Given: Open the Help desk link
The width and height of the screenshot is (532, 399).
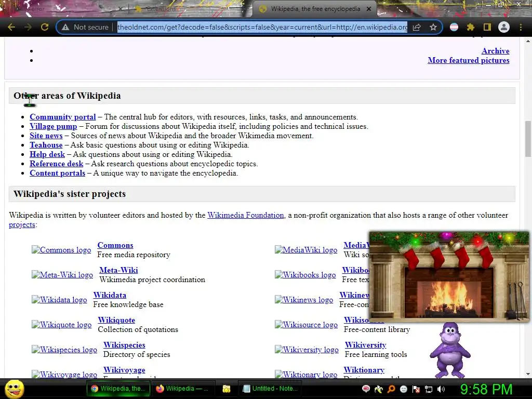Looking at the screenshot, I should pos(47,154).
